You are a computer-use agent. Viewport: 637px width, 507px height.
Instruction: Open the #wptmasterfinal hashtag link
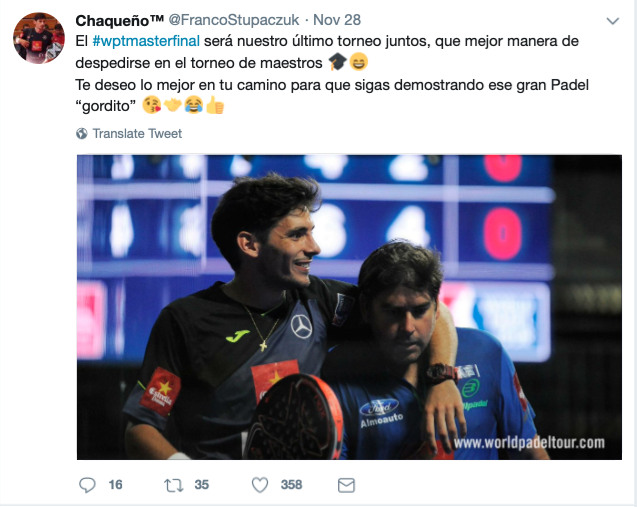(x=146, y=41)
